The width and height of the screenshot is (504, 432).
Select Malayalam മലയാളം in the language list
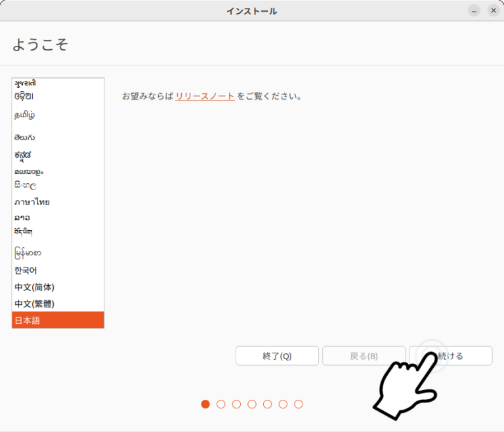tap(58, 171)
